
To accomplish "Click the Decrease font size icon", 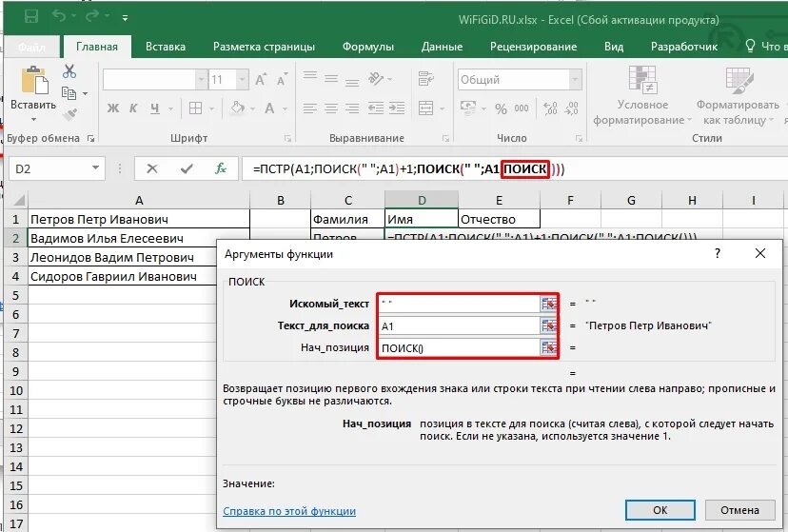I will (282, 79).
